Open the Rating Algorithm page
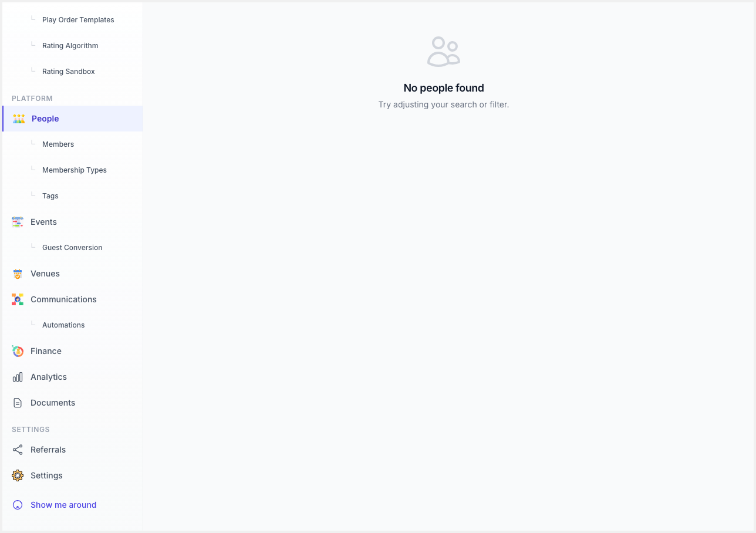 tap(70, 46)
